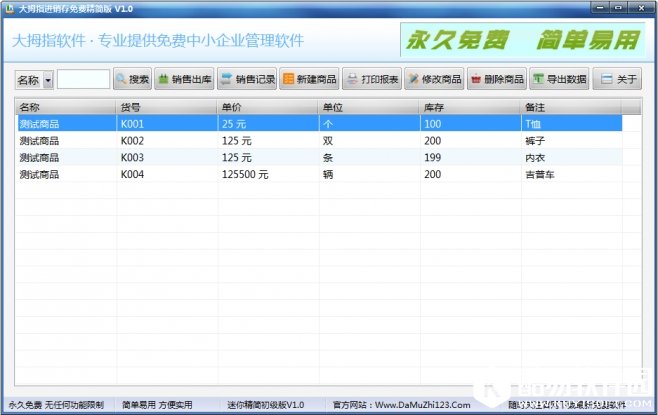This screenshot has width=658, height=415.
Task: Close the application window
Action: [x=641, y=7]
